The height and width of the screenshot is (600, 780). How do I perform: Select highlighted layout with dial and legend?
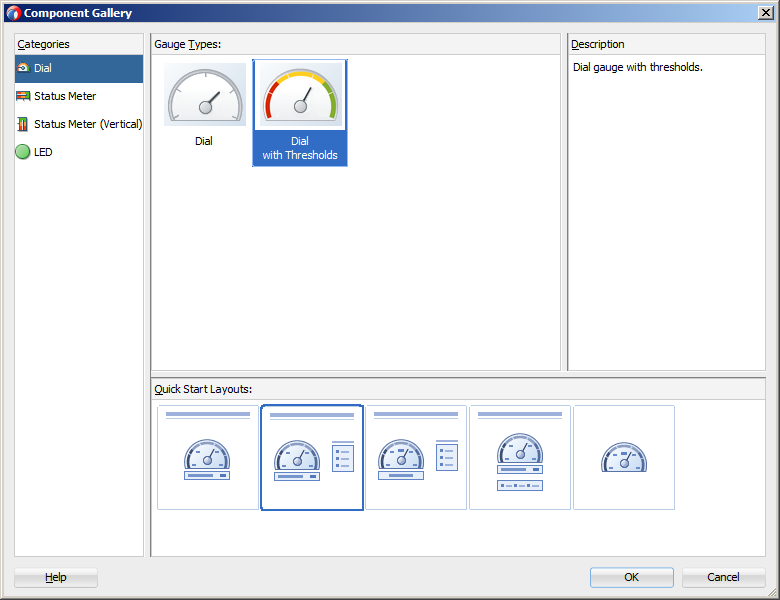click(312, 457)
